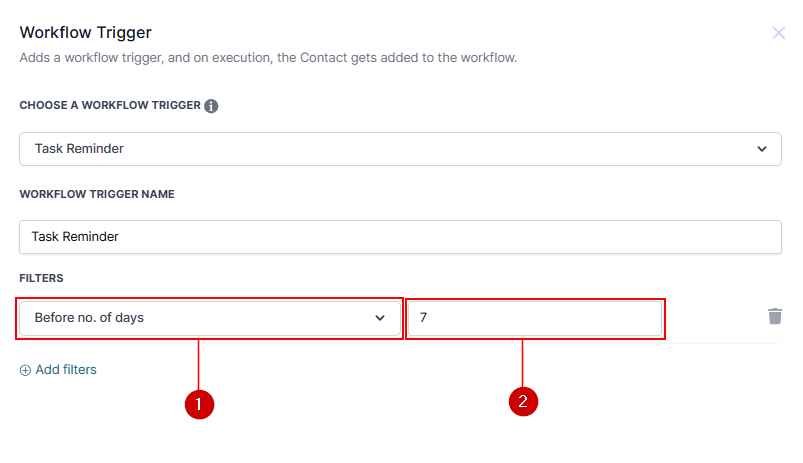Screen dimensions: 803x463
Task: Click the plus circle icon beside Add filters
Action: coord(25,370)
